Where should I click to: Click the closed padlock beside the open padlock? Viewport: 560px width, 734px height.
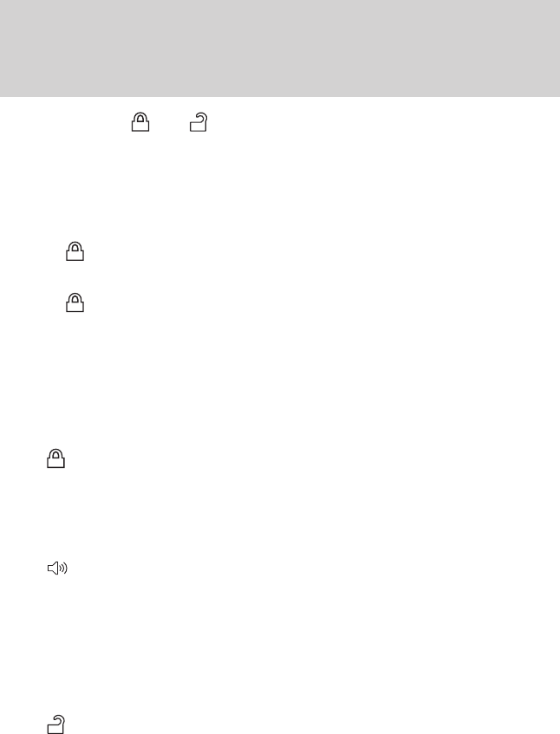(140, 122)
